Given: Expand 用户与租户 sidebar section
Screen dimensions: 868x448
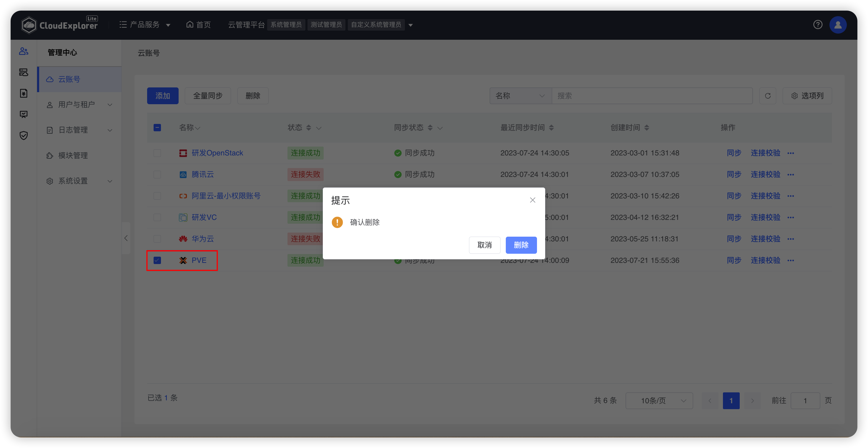Looking at the screenshot, I should pos(79,105).
